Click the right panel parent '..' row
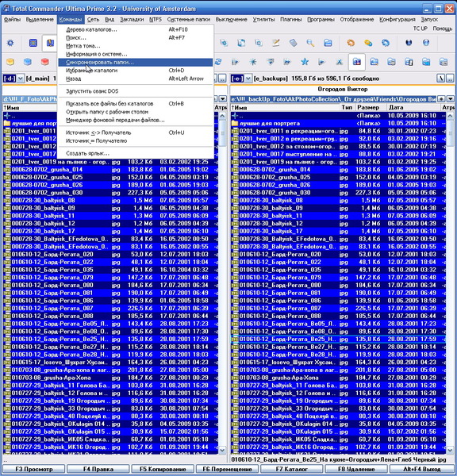The width and height of the screenshot is (457, 476). 338,116
